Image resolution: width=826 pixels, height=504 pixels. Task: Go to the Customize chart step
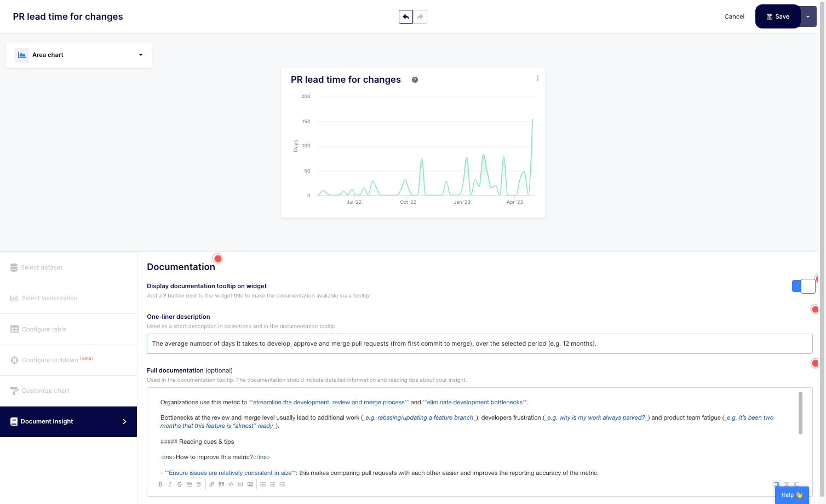click(x=45, y=391)
